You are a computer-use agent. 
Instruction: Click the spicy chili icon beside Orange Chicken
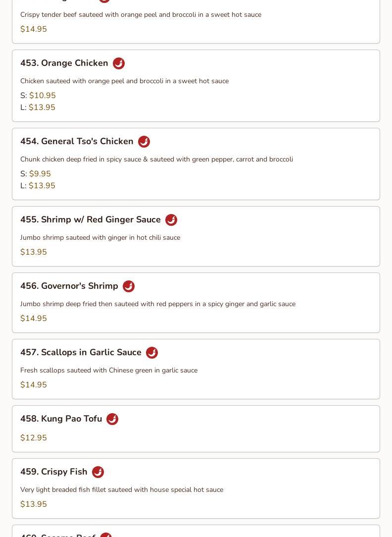119,63
